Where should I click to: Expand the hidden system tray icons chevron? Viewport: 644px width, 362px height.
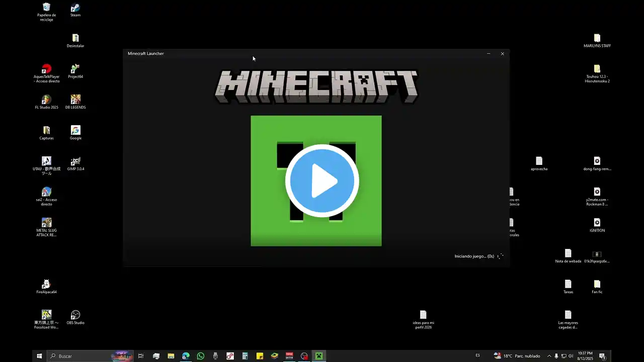click(549, 356)
